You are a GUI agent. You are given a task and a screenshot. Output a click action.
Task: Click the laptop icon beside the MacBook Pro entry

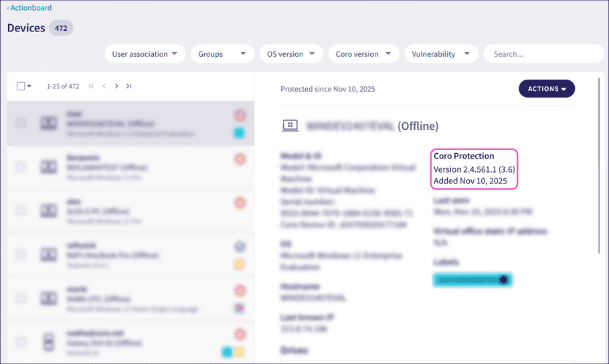click(48, 254)
